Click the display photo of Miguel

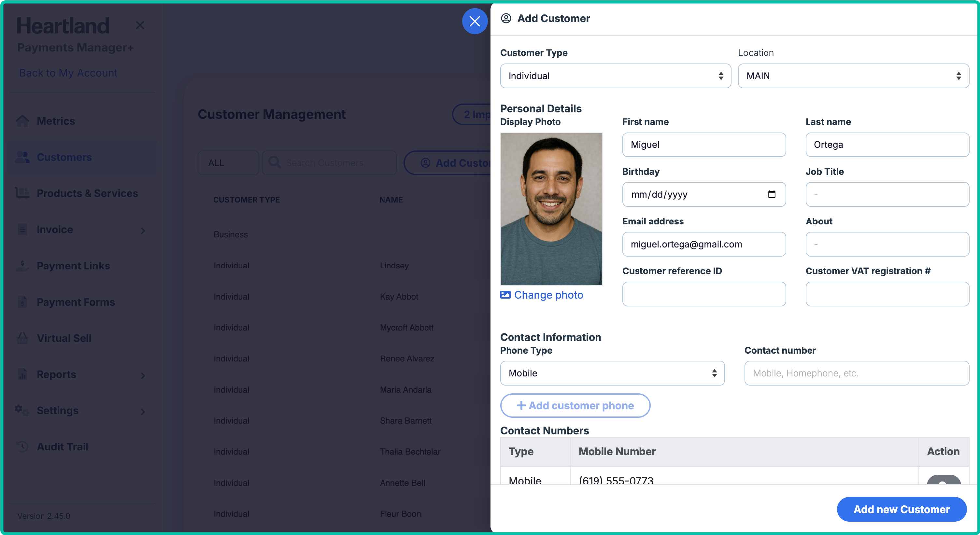(551, 209)
